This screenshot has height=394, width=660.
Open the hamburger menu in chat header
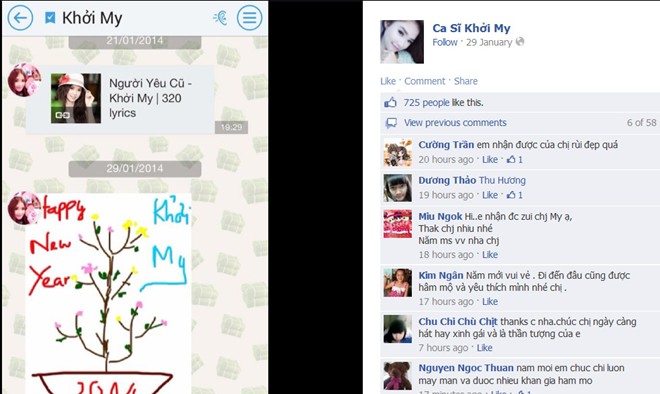pyautogui.click(x=249, y=18)
